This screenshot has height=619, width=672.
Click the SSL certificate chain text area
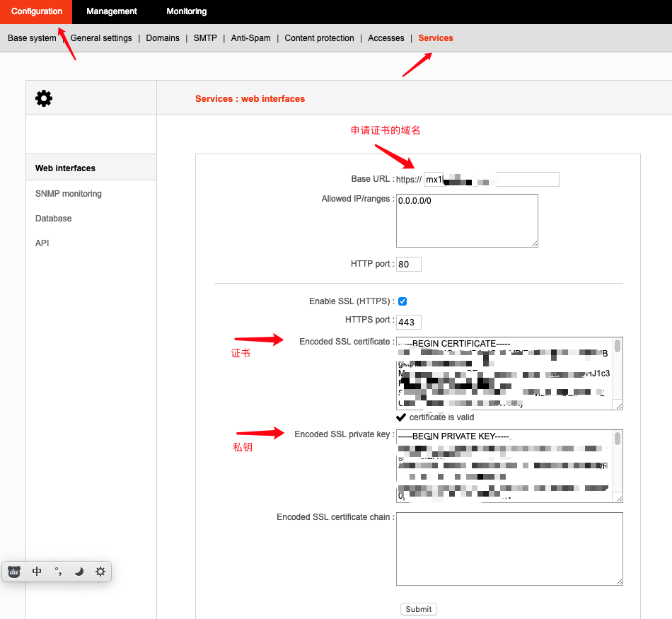point(509,549)
